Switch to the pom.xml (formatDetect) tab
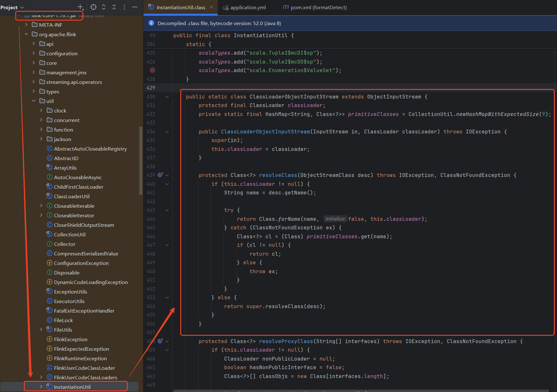Image resolution: width=557 pixels, height=392 pixels. click(315, 7)
